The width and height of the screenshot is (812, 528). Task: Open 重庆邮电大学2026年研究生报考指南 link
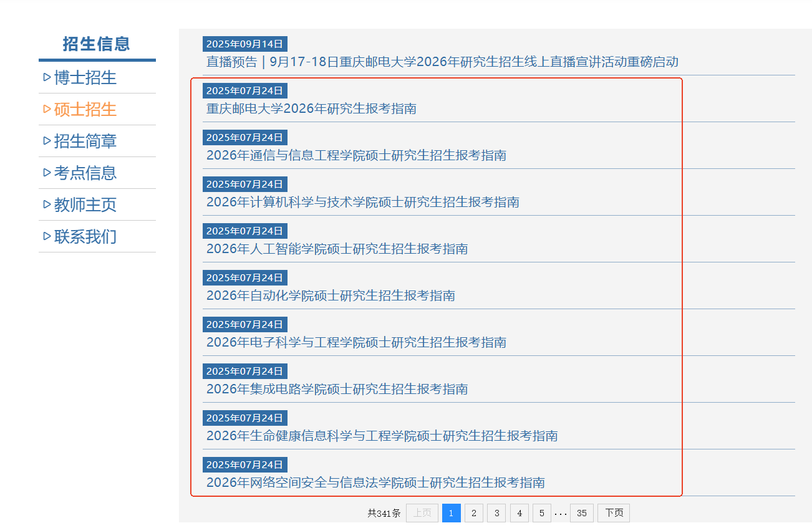(x=311, y=109)
